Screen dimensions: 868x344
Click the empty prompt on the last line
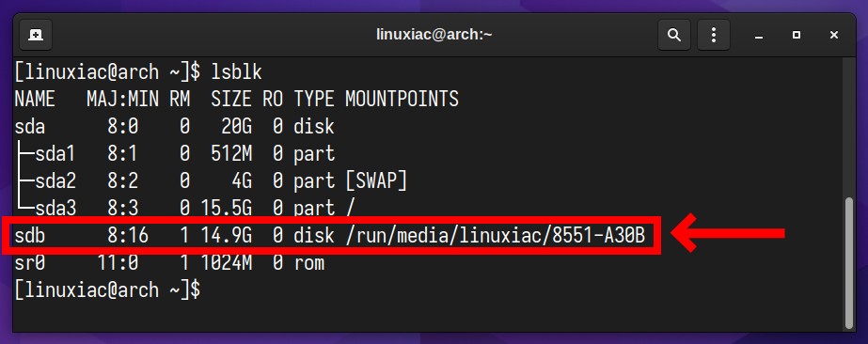point(107,289)
